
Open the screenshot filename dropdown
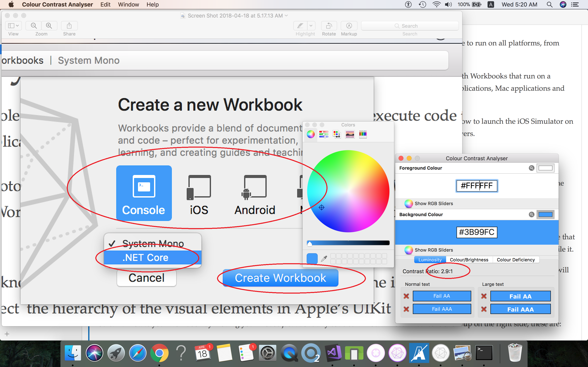coord(286,15)
